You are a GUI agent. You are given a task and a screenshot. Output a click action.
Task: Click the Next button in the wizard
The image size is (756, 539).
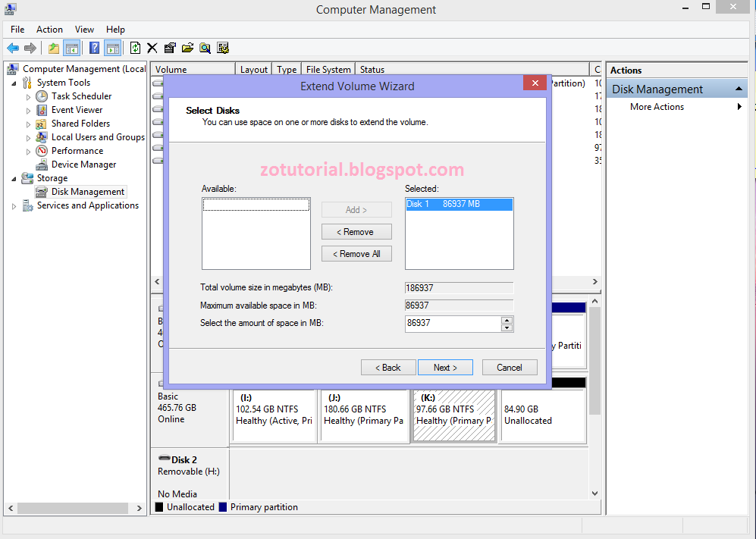coord(445,367)
